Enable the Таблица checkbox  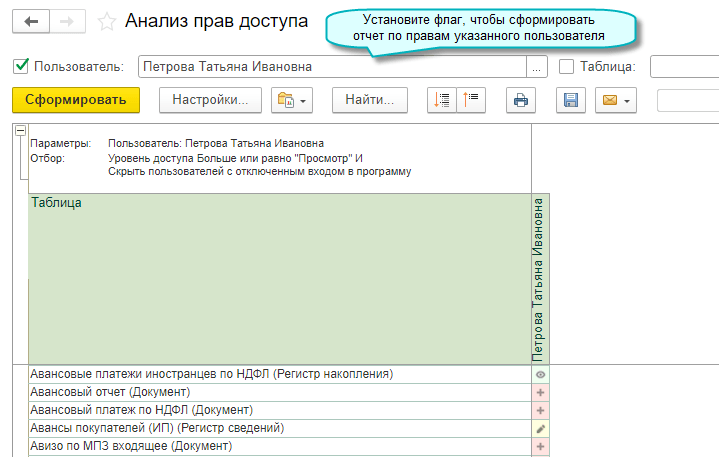pos(566,67)
